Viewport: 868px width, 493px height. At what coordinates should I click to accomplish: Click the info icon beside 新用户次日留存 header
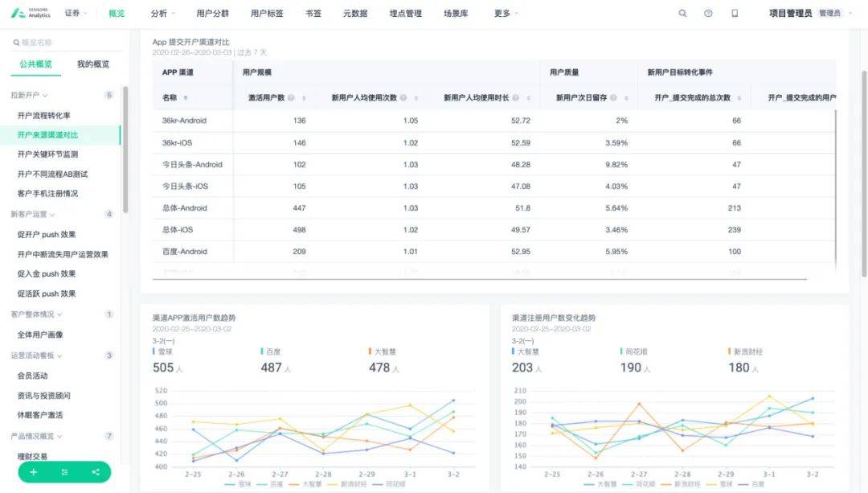point(613,97)
